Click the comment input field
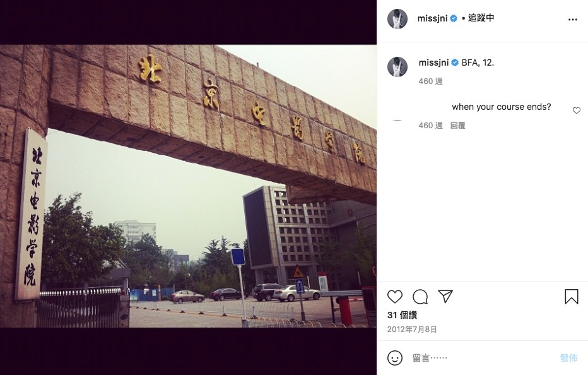This screenshot has width=588, height=375. coord(482,358)
